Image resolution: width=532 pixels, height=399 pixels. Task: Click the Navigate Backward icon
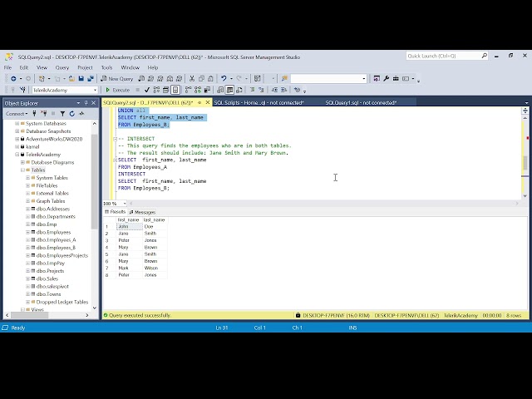click(x=13, y=79)
